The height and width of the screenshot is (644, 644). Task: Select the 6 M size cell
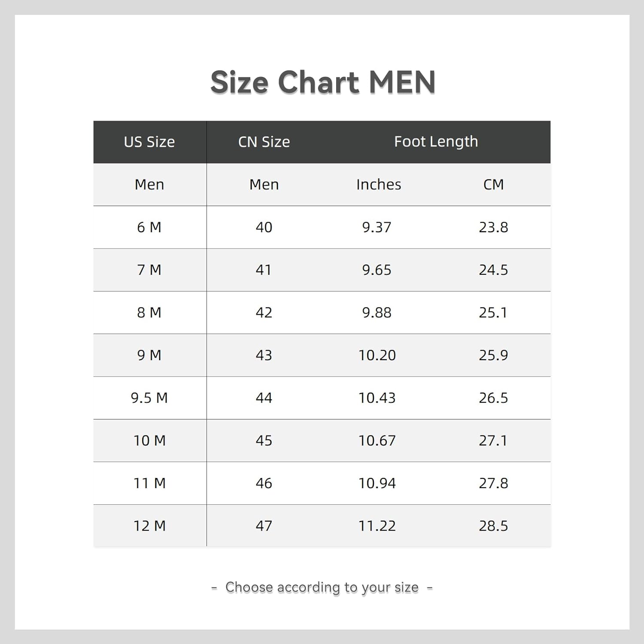(x=149, y=227)
